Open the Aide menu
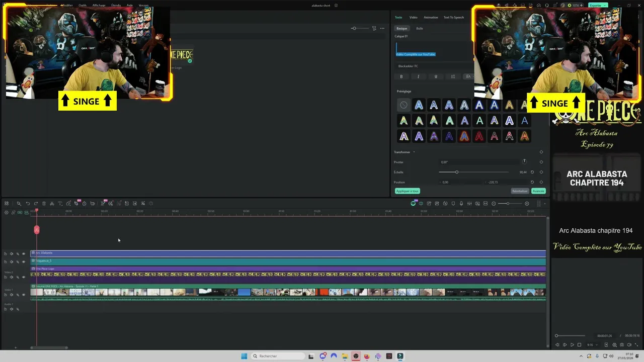Viewport: 644px width, 362px height. tap(130, 5)
